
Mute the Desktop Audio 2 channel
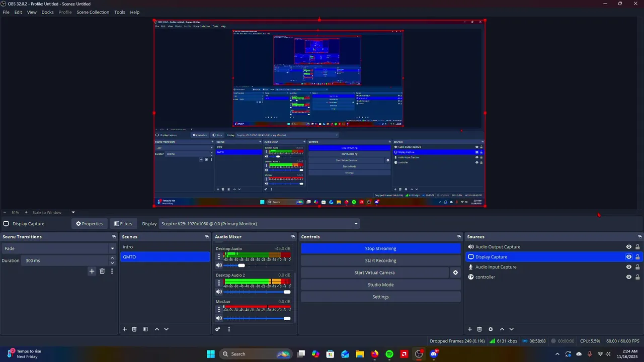219,292
